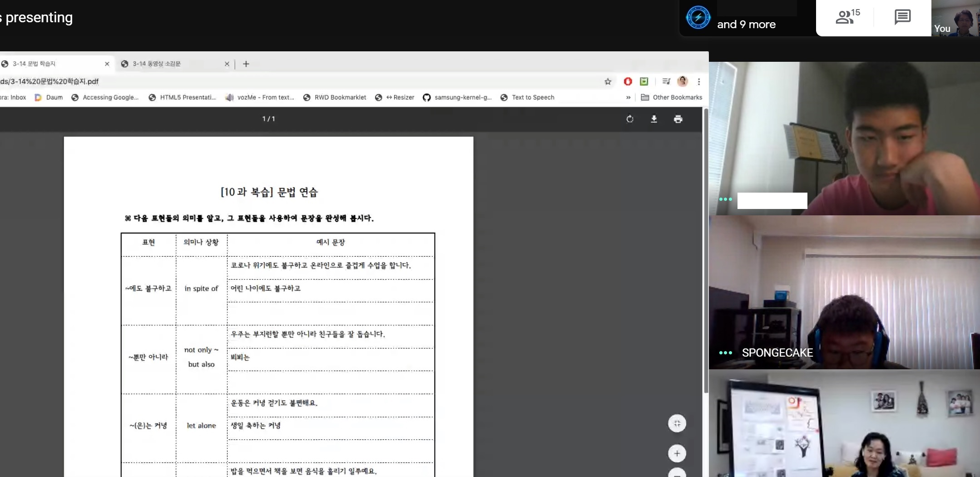Open the Daum bookmark
This screenshot has height=477, width=980.
click(x=49, y=97)
